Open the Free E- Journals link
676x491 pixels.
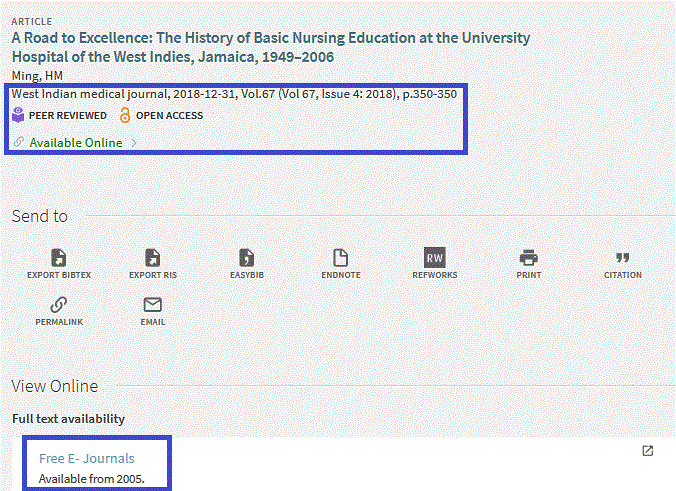pyautogui.click(x=87, y=458)
